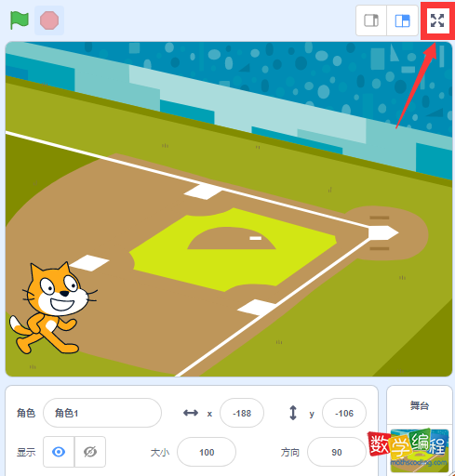Select the stage backdrop thumbnail

(x=420, y=450)
